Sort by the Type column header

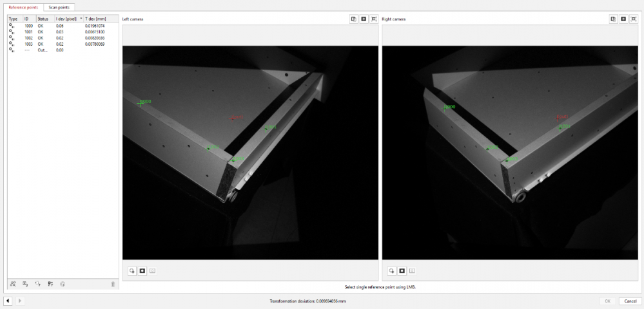coord(15,19)
